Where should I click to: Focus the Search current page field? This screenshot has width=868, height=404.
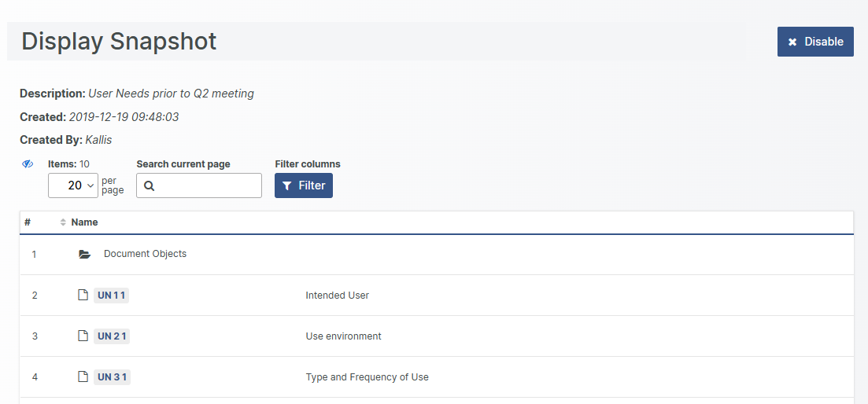206,186
